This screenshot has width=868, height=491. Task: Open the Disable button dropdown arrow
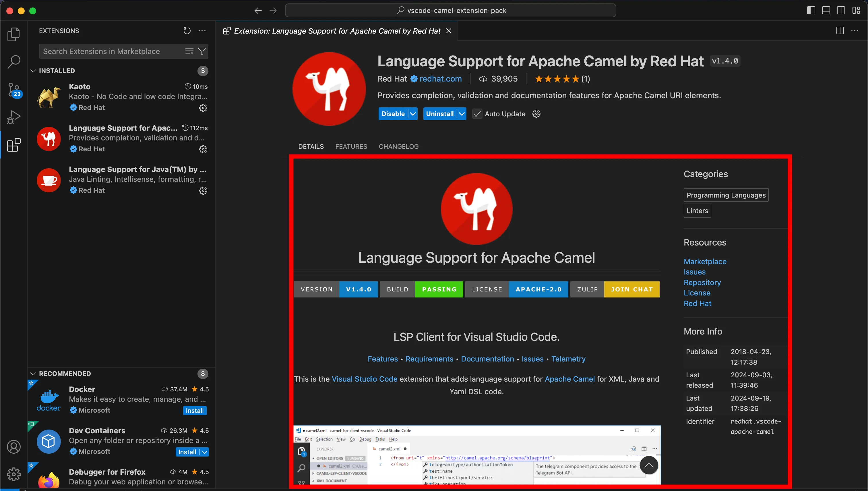pyautogui.click(x=412, y=114)
